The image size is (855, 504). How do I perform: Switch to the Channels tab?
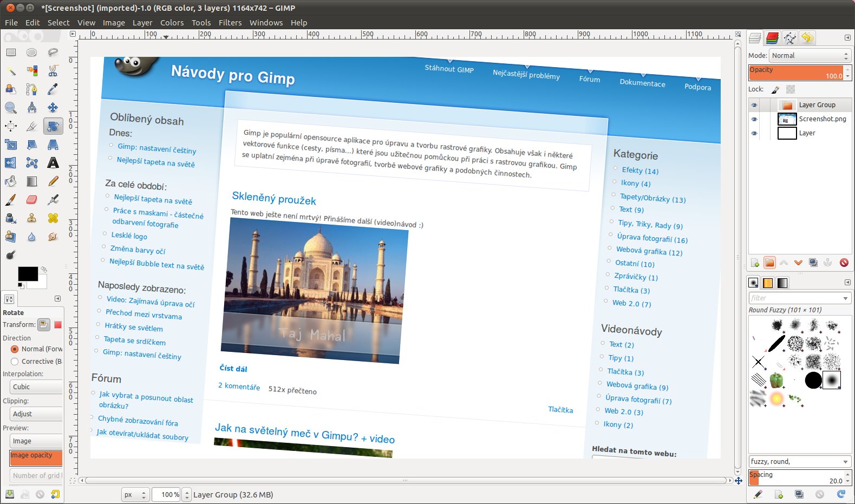pos(773,38)
